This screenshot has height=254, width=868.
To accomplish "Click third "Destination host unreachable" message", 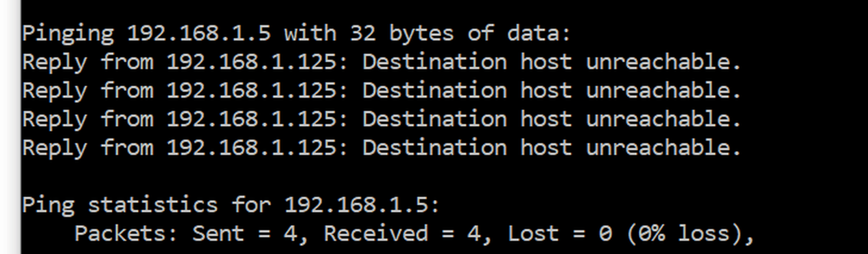I will tap(551, 120).
